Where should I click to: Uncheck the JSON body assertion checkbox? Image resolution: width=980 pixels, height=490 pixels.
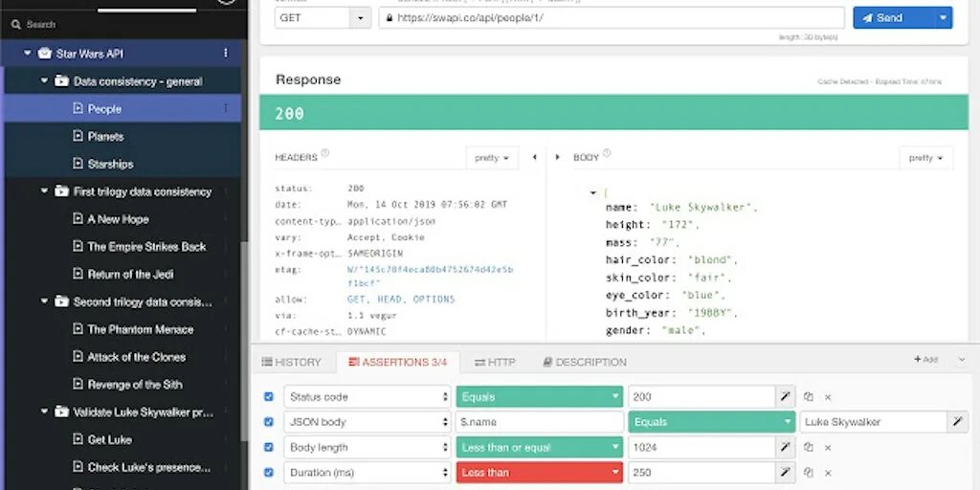(269, 422)
